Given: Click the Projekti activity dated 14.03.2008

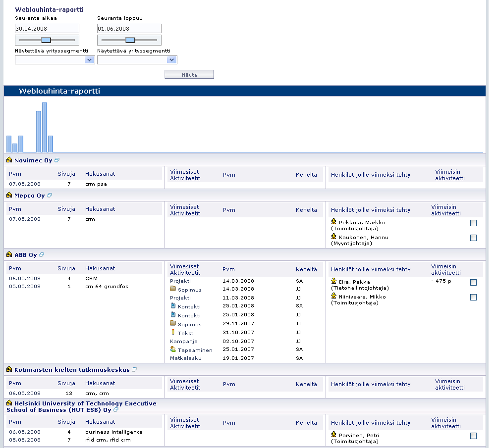Looking at the screenshot, I should tap(180, 281).
